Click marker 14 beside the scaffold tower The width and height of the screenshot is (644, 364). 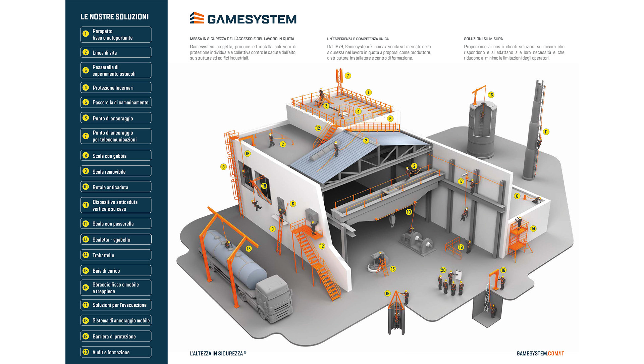533,229
